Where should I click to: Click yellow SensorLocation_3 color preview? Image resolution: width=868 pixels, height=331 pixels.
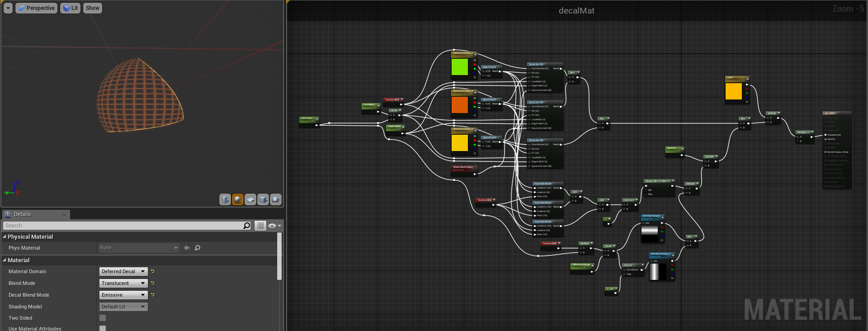click(x=459, y=143)
